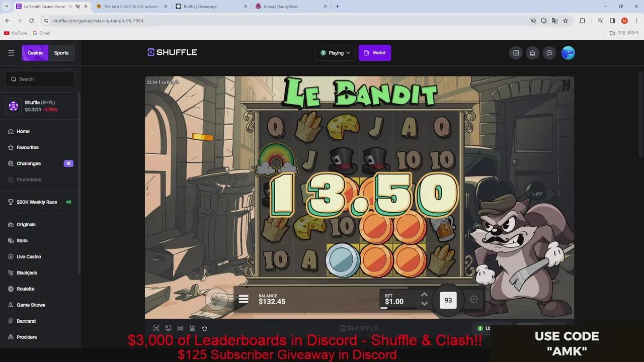This screenshot has width=644, height=362.
Task: Increase bet with the up stepper arrow
Action: (x=424, y=294)
